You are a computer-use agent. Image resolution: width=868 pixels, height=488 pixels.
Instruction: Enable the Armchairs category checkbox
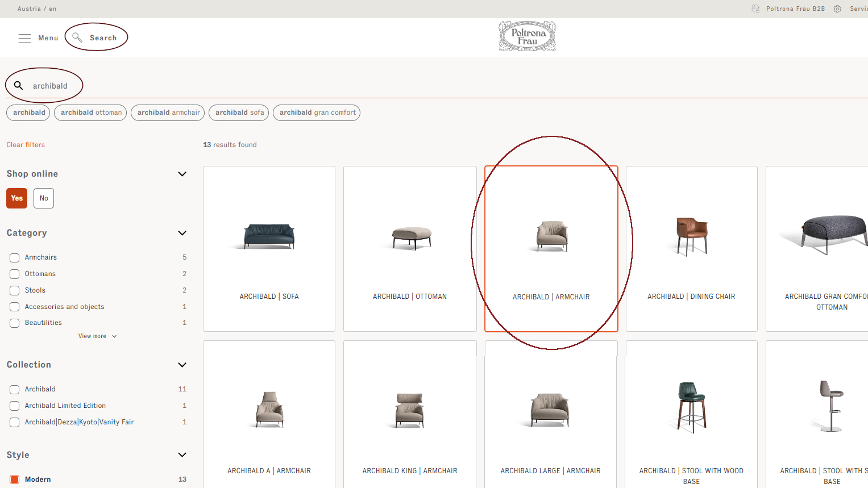pyautogui.click(x=14, y=257)
